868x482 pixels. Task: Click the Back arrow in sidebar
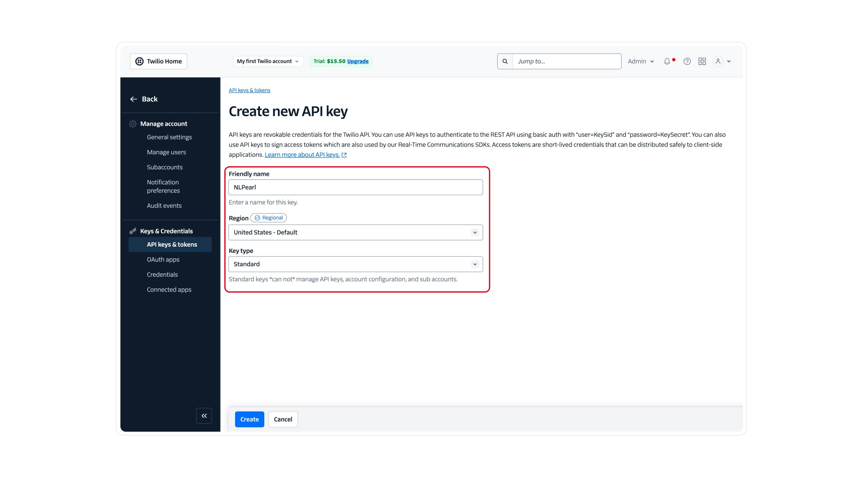[133, 99]
